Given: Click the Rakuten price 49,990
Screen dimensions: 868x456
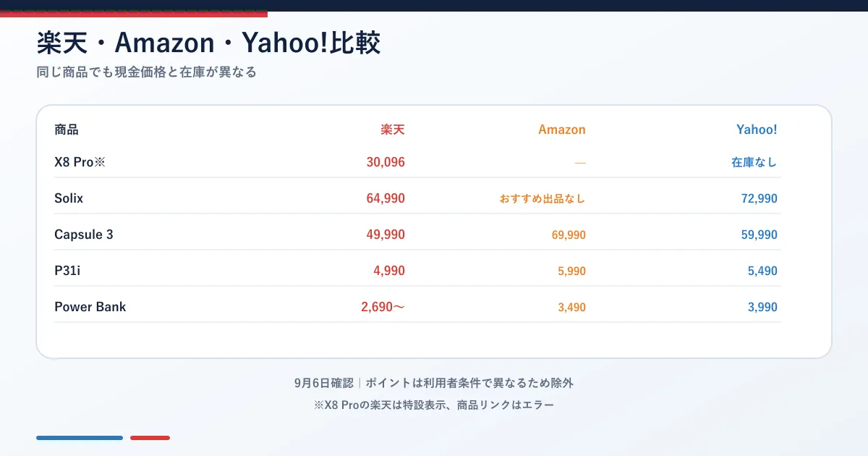Looking at the screenshot, I should [386, 235].
